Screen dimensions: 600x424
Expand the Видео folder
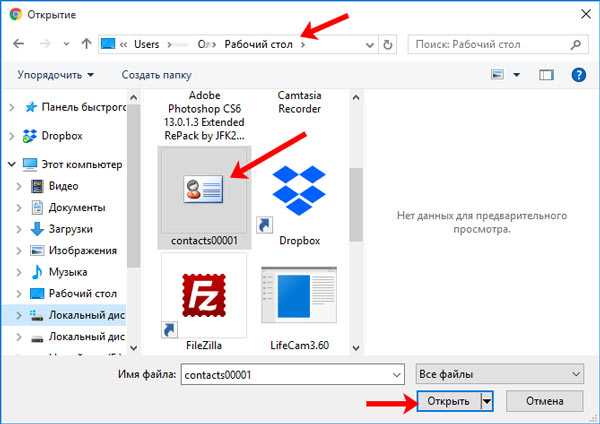pos(19,186)
